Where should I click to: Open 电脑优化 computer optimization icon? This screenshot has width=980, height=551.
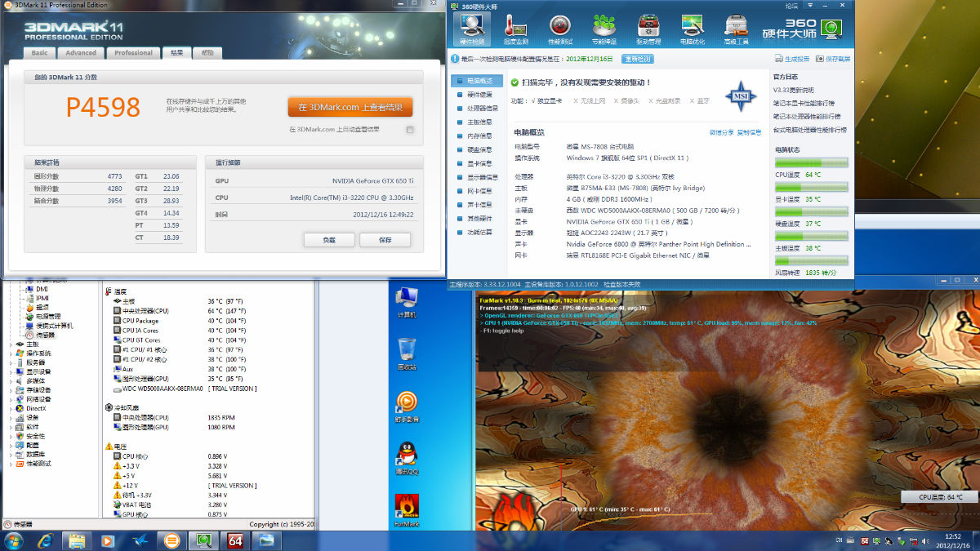[693, 29]
